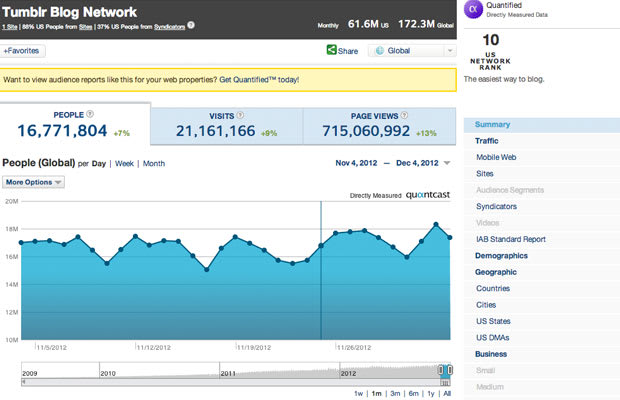Set chart range to 1y

tap(431, 393)
